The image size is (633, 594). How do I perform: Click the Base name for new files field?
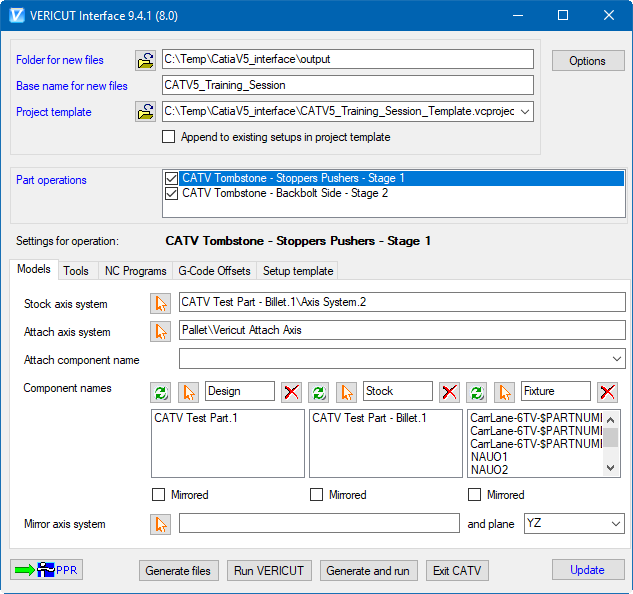[348, 85]
